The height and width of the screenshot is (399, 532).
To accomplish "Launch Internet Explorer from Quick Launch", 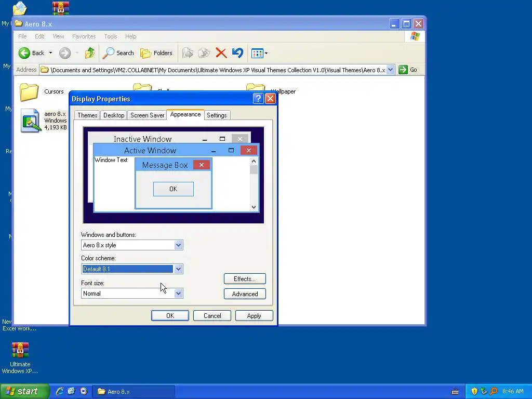I will click(x=60, y=391).
